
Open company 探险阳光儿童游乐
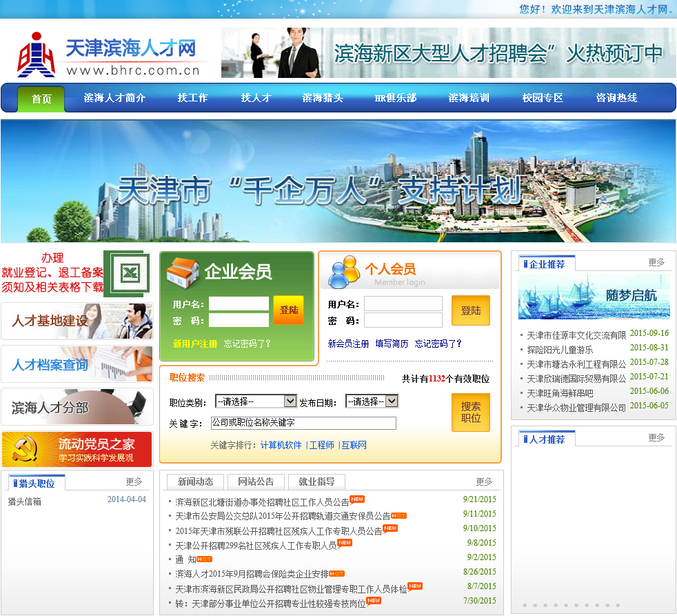pyautogui.click(x=560, y=350)
